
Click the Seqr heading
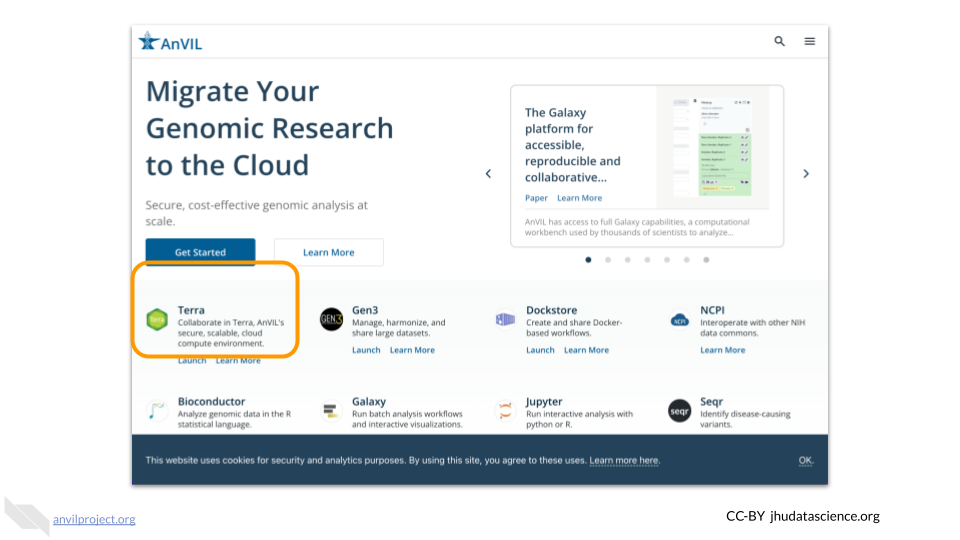[x=711, y=401]
